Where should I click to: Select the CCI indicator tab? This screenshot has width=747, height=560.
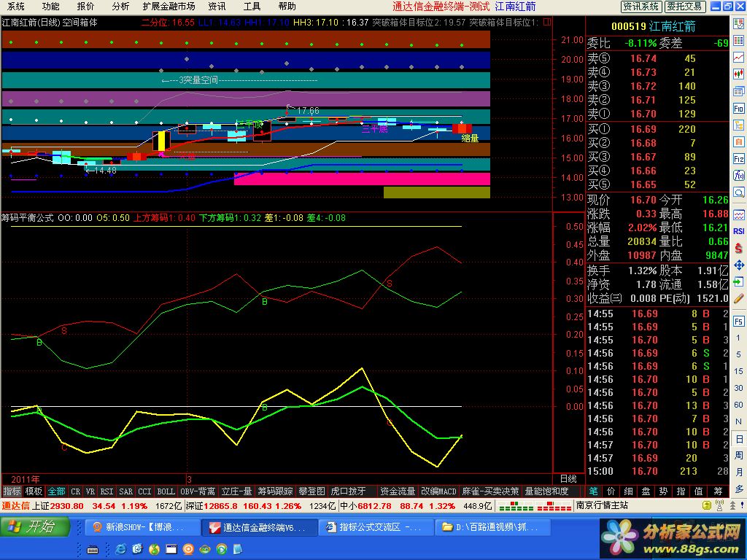[145, 491]
